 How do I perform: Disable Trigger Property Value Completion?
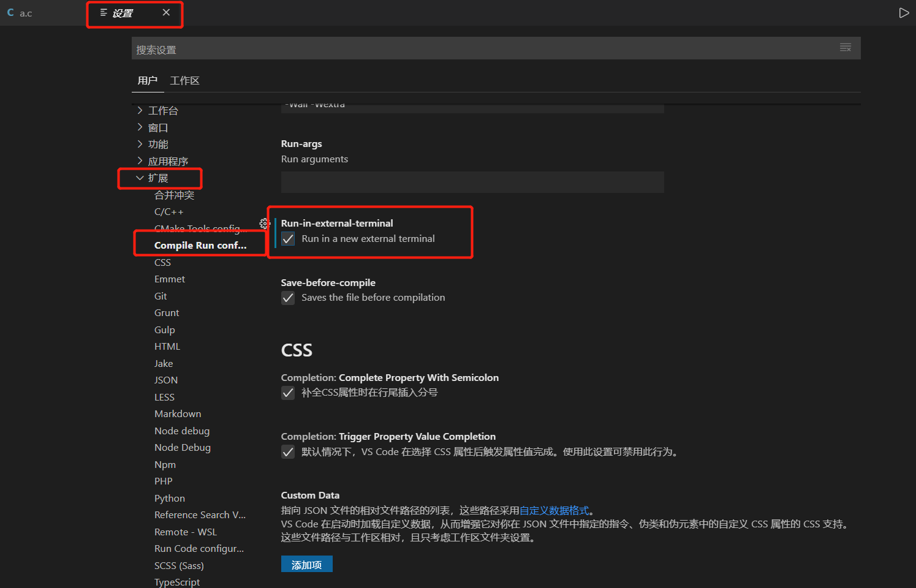[288, 451]
